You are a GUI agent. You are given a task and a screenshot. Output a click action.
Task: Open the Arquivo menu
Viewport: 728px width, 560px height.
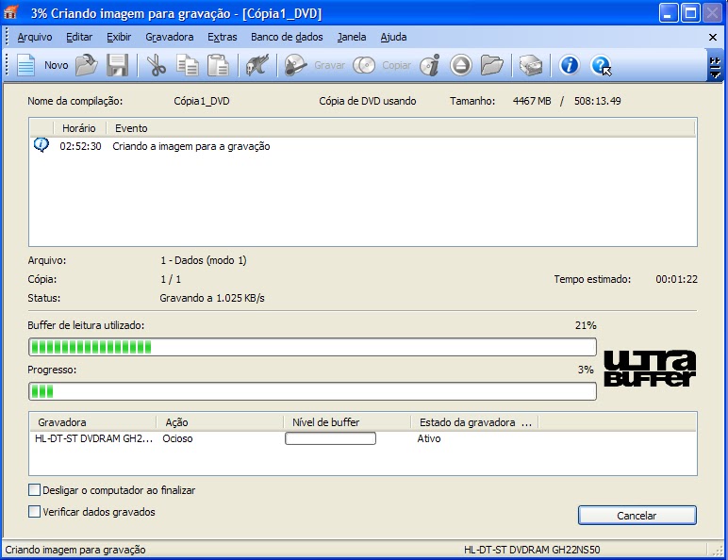34,37
